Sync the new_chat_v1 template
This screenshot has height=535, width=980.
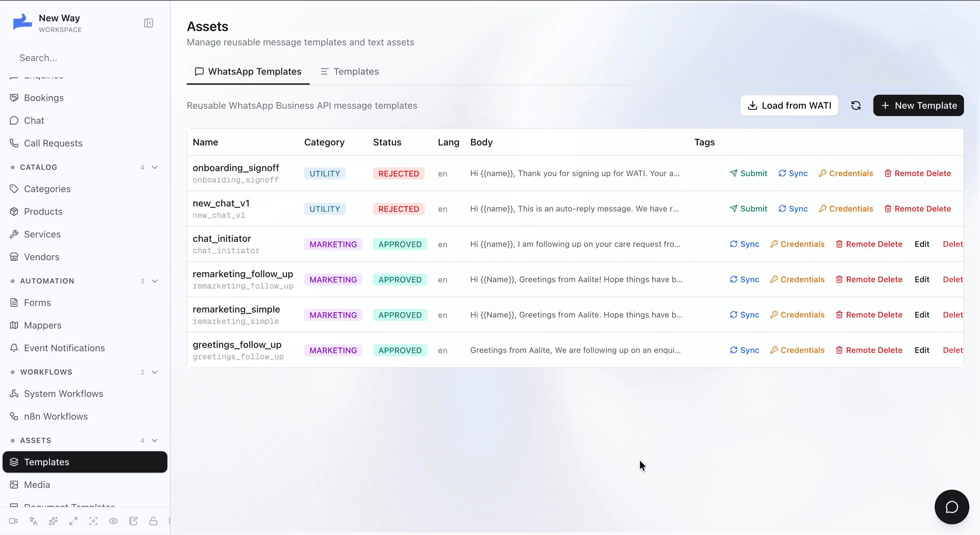click(793, 209)
